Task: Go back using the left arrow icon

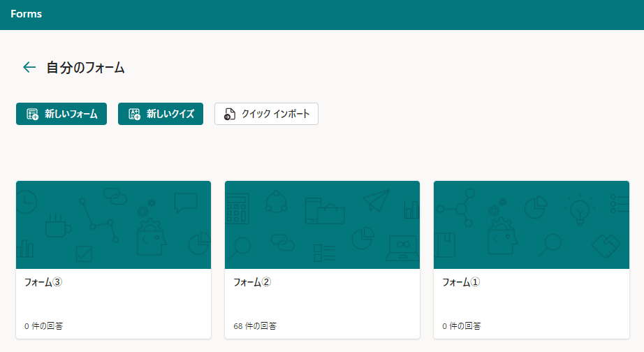Action: (x=29, y=67)
